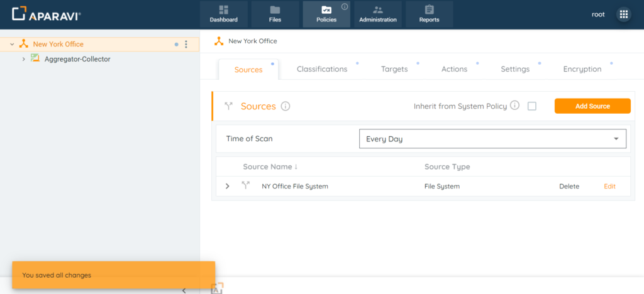Click info icon beside Inherit from System Policy
644x294 pixels.
coord(514,106)
